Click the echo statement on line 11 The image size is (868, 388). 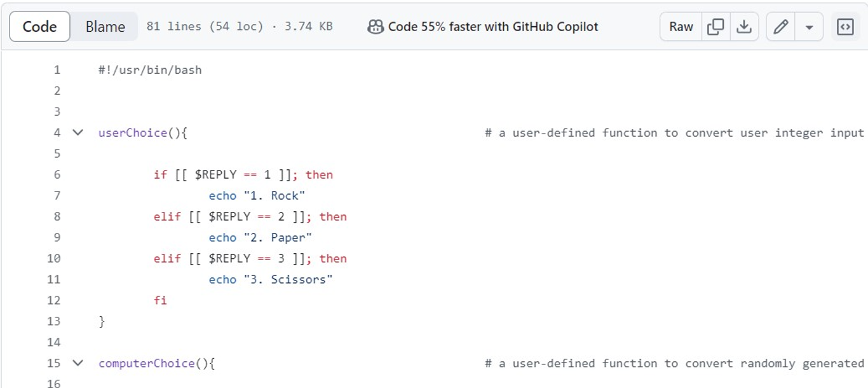tap(223, 279)
